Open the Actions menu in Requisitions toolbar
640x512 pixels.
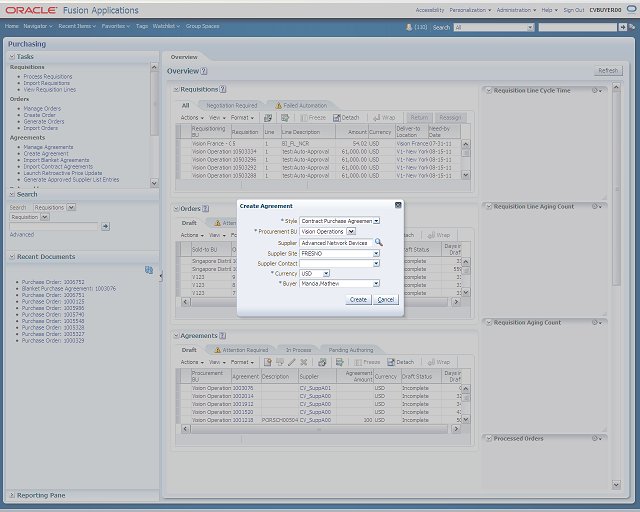coord(192,118)
